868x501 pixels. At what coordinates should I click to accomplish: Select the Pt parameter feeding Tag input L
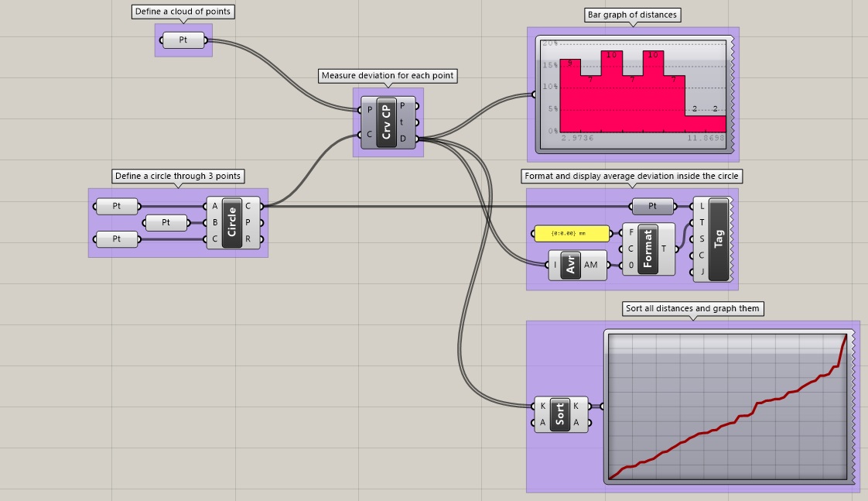(x=652, y=206)
